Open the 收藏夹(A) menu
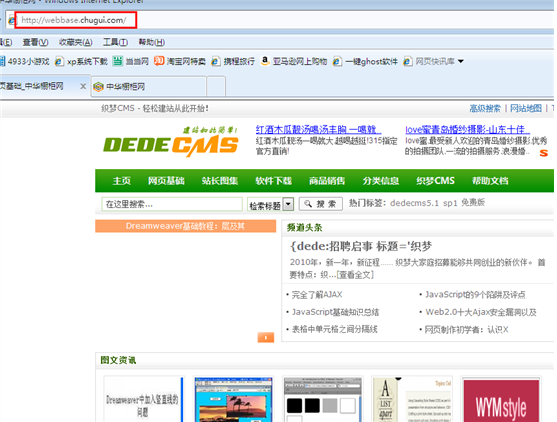Viewport: 557px width, 422px height. (76, 42)
